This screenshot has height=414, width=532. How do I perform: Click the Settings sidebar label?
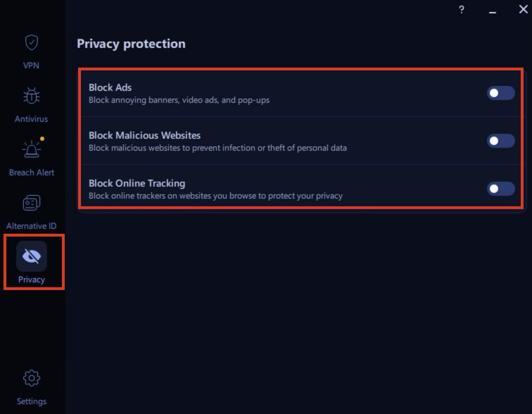point(31,401)
